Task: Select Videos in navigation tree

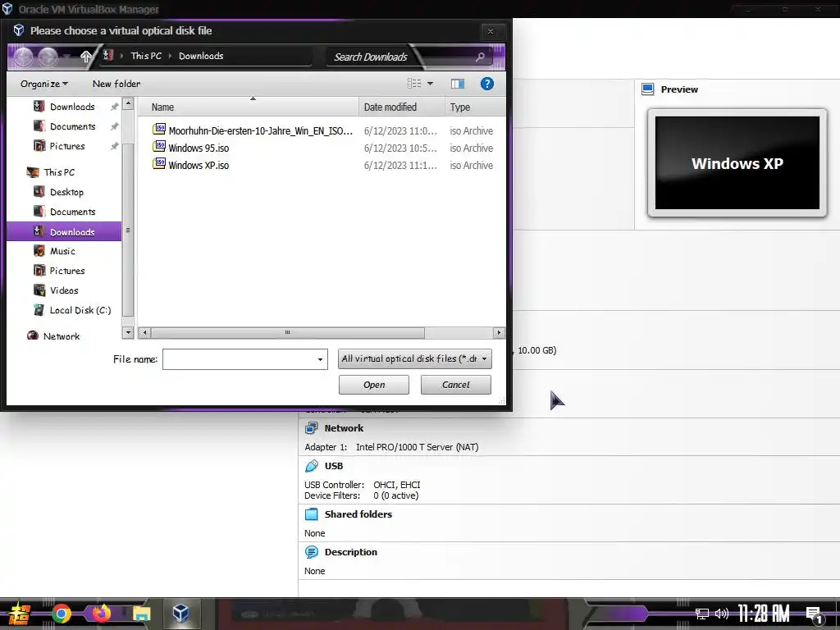Action: (64, 290)
